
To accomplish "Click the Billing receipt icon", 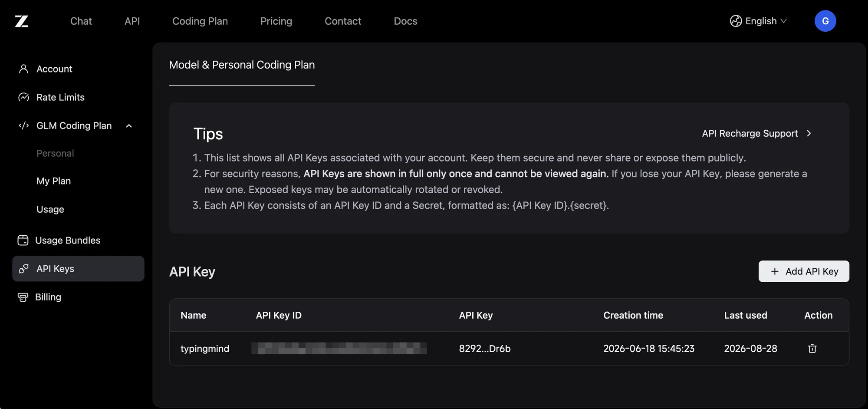I will tap(23, 297).
